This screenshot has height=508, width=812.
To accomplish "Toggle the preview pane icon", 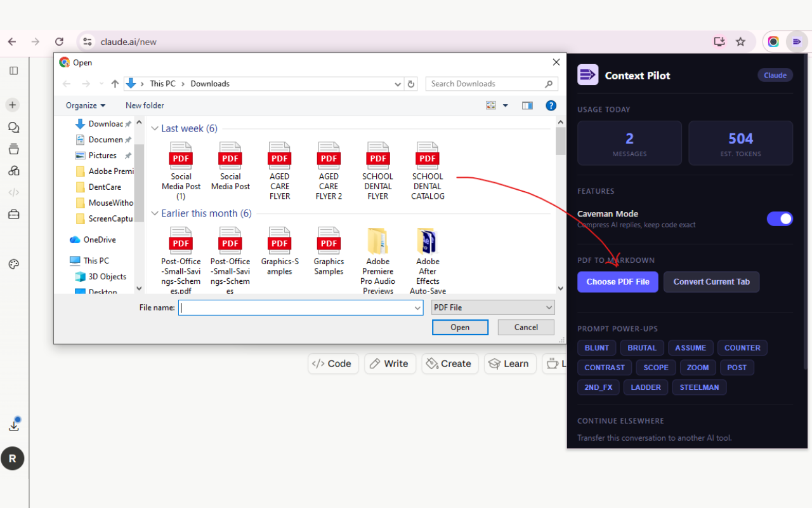I will [527, 105].
